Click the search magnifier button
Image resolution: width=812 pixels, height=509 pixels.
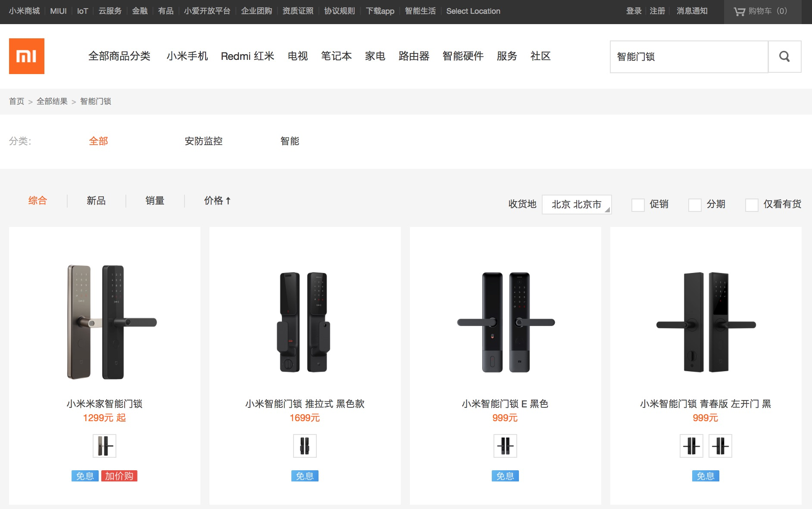click(x=784, y=56)
